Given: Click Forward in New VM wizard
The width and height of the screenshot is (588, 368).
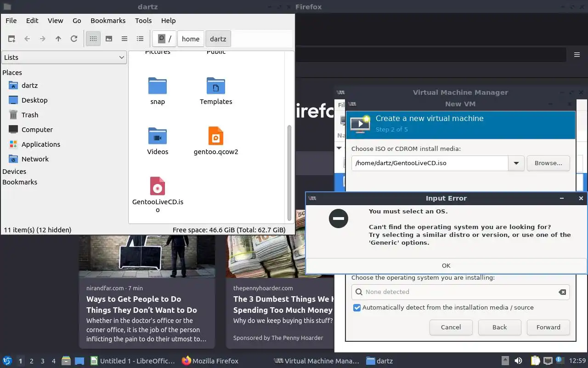Looking at the screenshot, I should tap(548, 328).
